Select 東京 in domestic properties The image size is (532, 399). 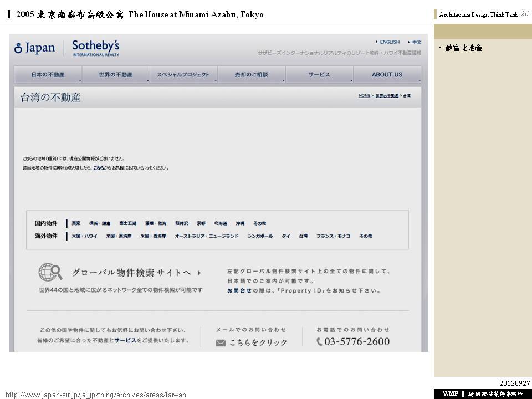(76, 223)
